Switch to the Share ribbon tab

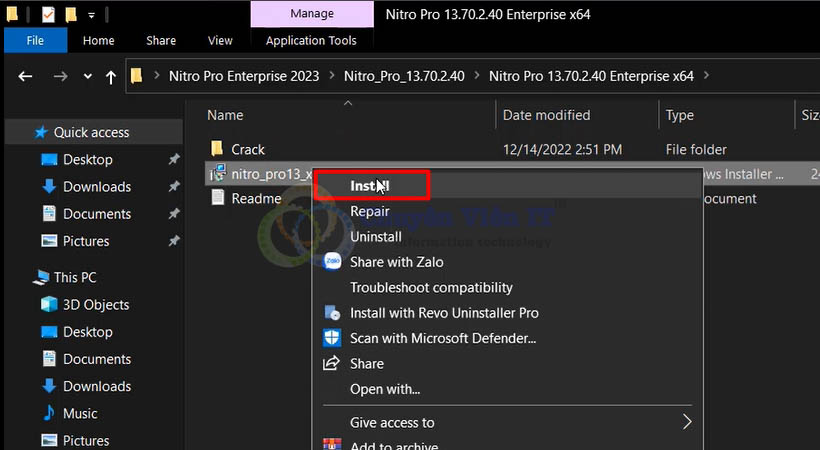pos(161,40)
